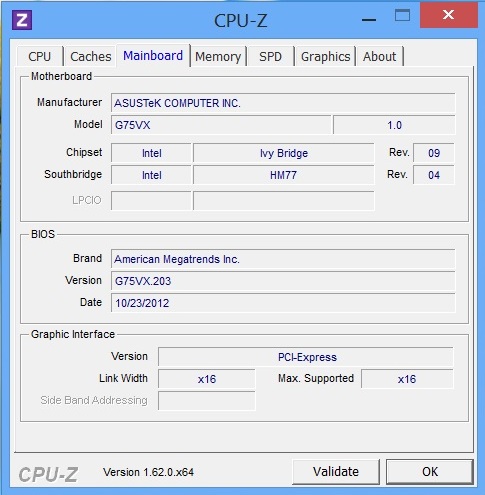This screenshot has width=485, height=495.
Task: Click the Southbridge HM77 field
Action: tap(284, 175)
